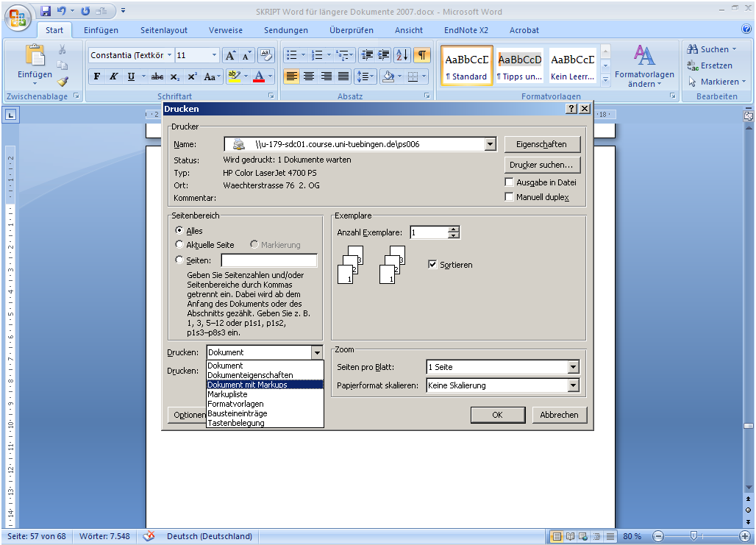Open Seiten pro Blatt dropdown
This screenshot has width=756, height=545.
pyautogui.click(x=573, y=367)
